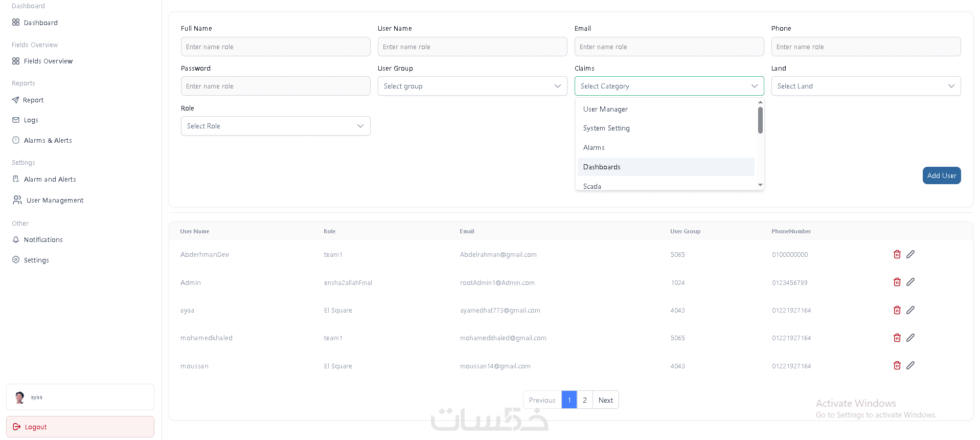The width and height of the screenshot is (980, 440).
Task: Open Alarm and Alerts under Settings
Action: (x=44, y=179)
